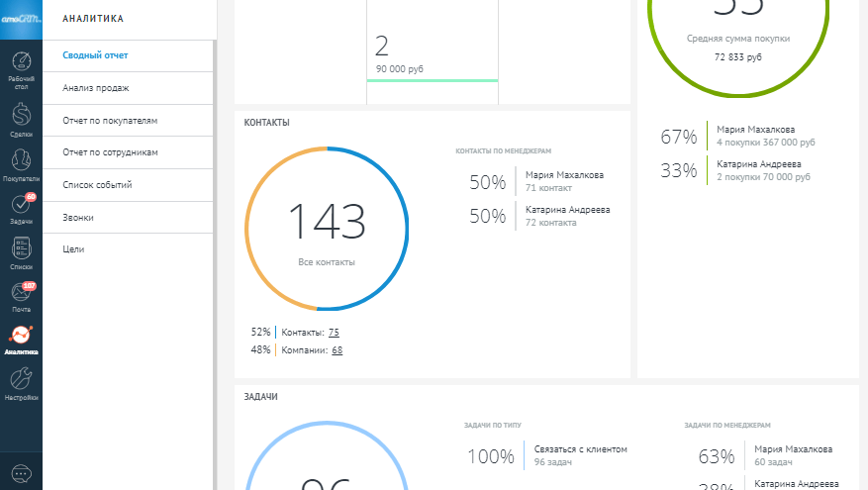This screenshot has height=490, width=868.
Task: Click the chat bubble icon at bottom
Action: pos(21,473)
